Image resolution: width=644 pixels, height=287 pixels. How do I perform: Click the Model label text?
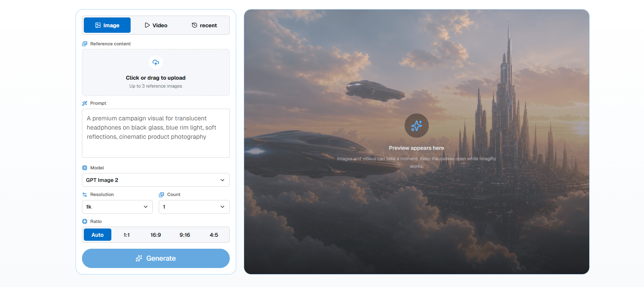coord(97,168)
